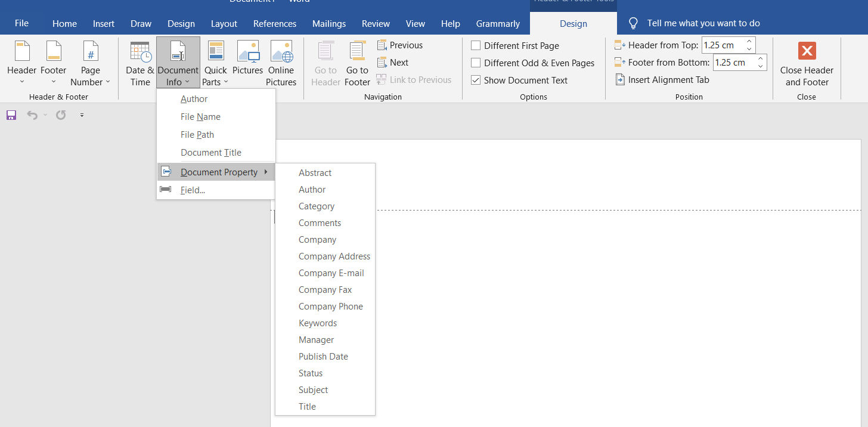Enable Different First Page

(475, 45)
